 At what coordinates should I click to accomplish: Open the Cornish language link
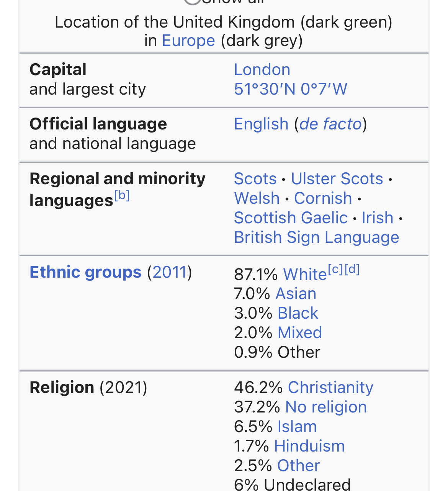pyautogui.click(x=323, y=198)
